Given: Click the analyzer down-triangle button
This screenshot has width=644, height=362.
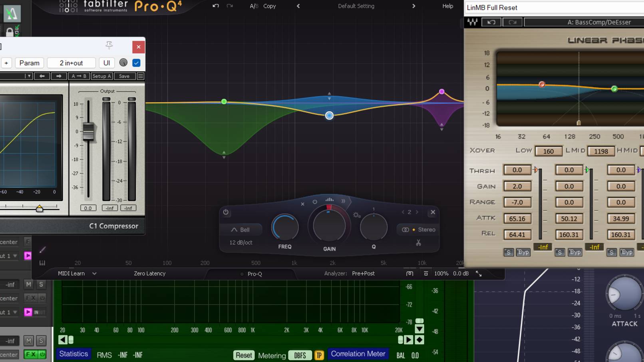Looking at the screenshot, I should click(x=419, y=329).
